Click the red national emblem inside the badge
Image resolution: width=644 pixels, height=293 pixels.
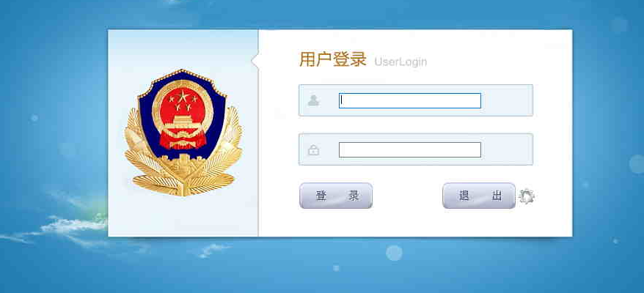(183, 116)
